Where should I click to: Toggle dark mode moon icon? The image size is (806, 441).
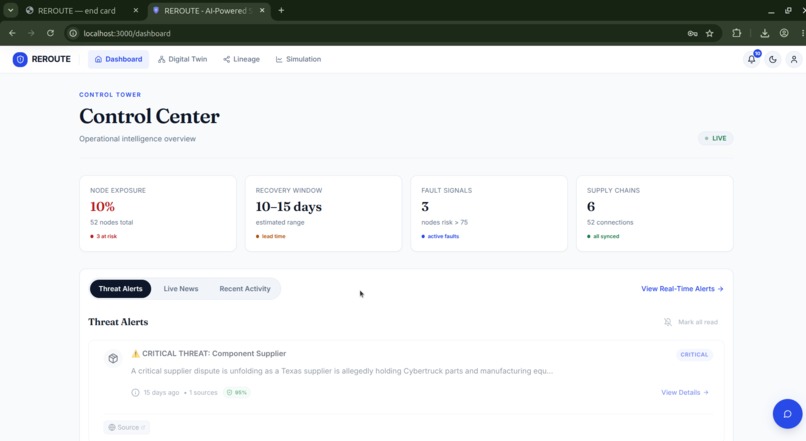tap(773, 60)
